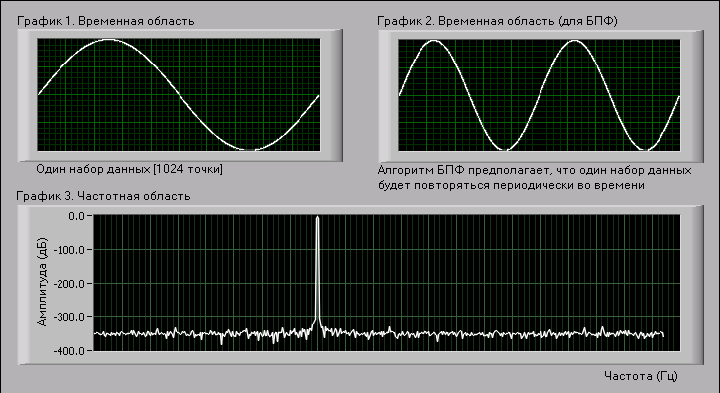Click the -200.0 amplitude axis value

[x=70, y=283]
